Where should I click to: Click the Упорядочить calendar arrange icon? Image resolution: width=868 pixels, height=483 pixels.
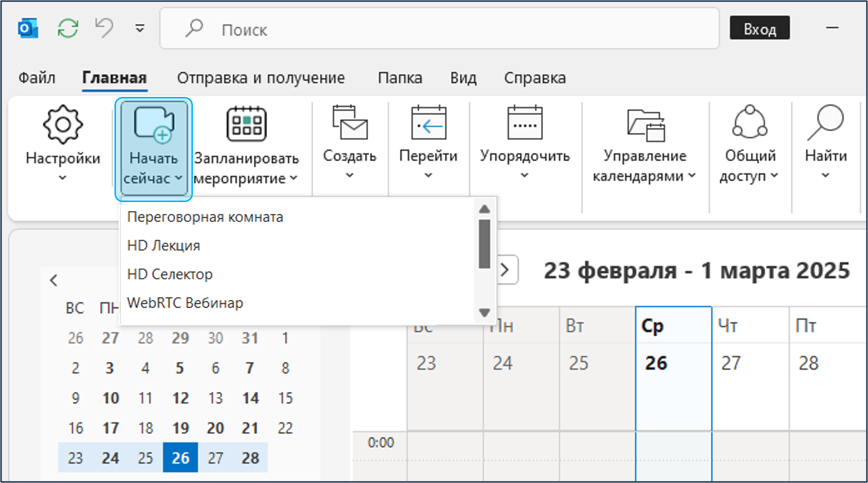(x=525, y=124)
